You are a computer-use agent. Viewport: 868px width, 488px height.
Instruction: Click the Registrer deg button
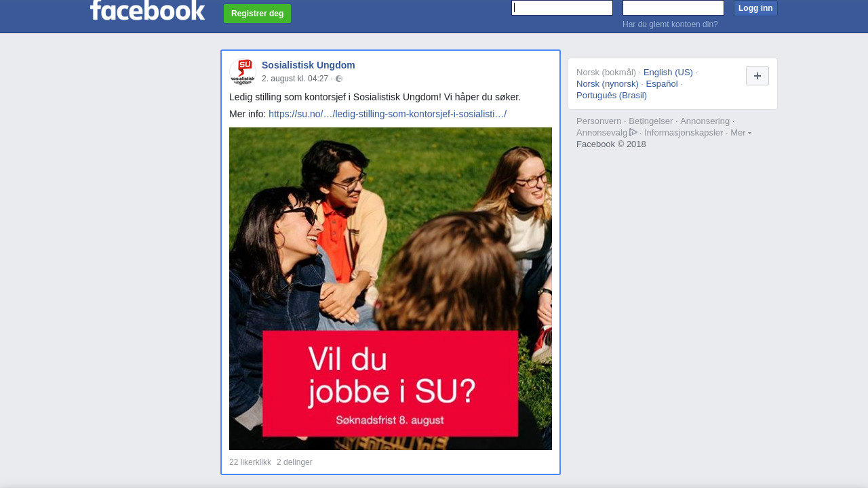(257, 14)
